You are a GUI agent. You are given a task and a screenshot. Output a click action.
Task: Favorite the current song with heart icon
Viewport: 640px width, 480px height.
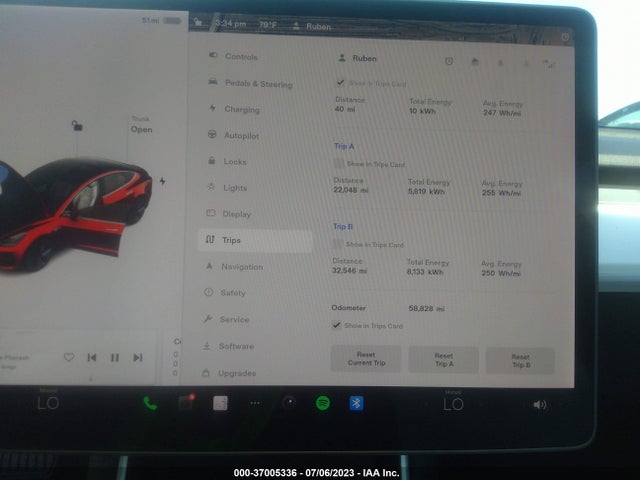coord(69,357)
